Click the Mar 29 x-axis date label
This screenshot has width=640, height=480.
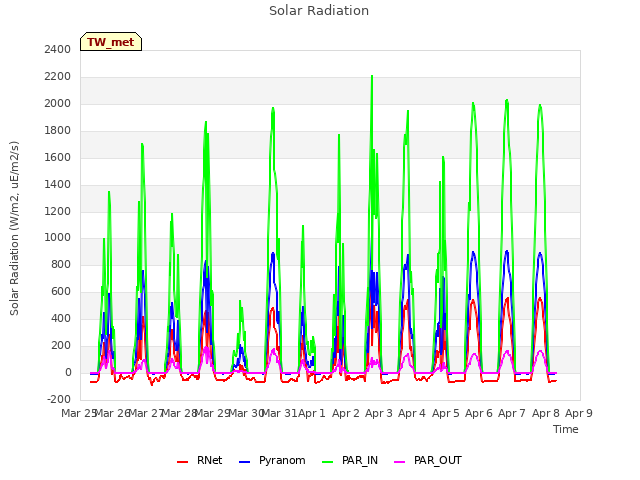pyautogui.click(x=213, y=413)
